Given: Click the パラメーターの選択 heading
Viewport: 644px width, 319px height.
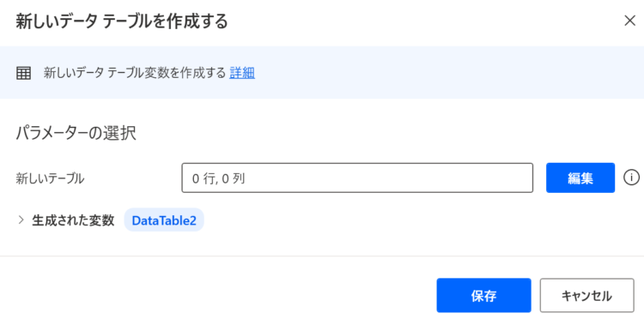Looking at the screenshot, I should click(x=76, y=134).
